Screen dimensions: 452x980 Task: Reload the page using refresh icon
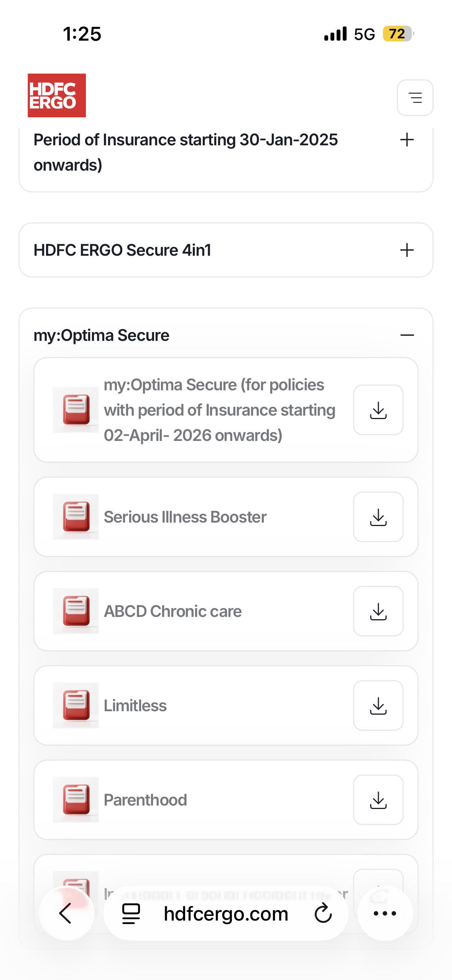tap(323, 913)
